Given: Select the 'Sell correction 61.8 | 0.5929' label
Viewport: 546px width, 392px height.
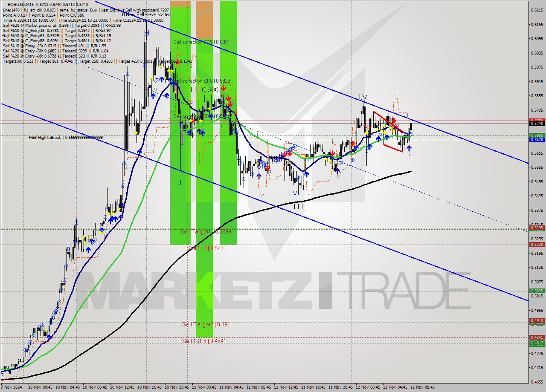Looking at the screenshot, I should point(202,81).
